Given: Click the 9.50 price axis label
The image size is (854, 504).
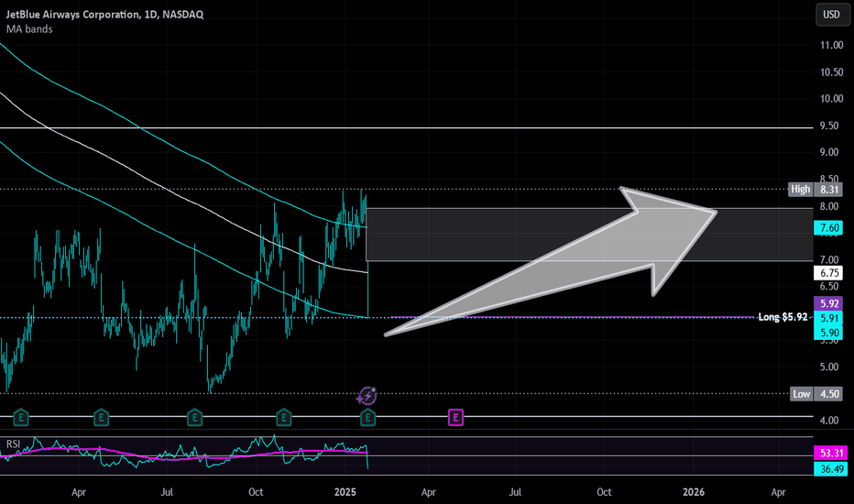Looking at the screenshot, I should coord(829,126).
